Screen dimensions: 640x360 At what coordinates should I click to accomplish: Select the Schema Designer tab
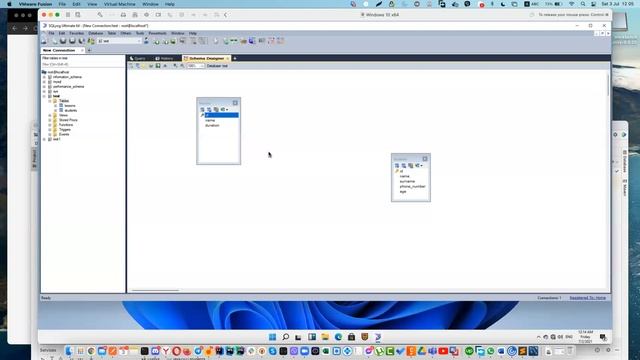click(x=206, y=58)
